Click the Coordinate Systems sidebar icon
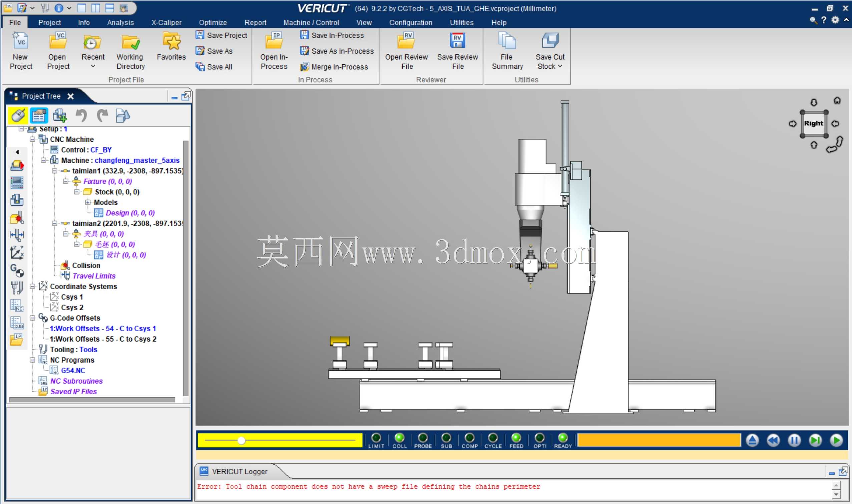The height and width of the screenshot is (504, 852). click(x=17, y=253)
